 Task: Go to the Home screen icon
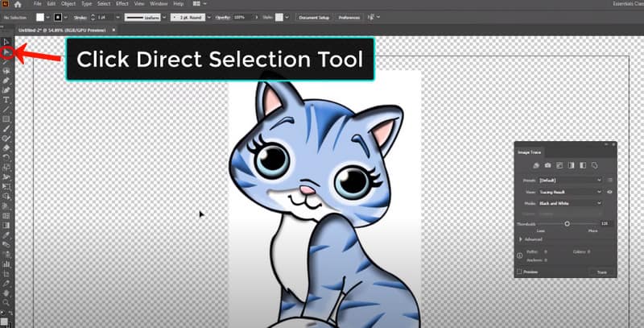[x=18, y=4]
